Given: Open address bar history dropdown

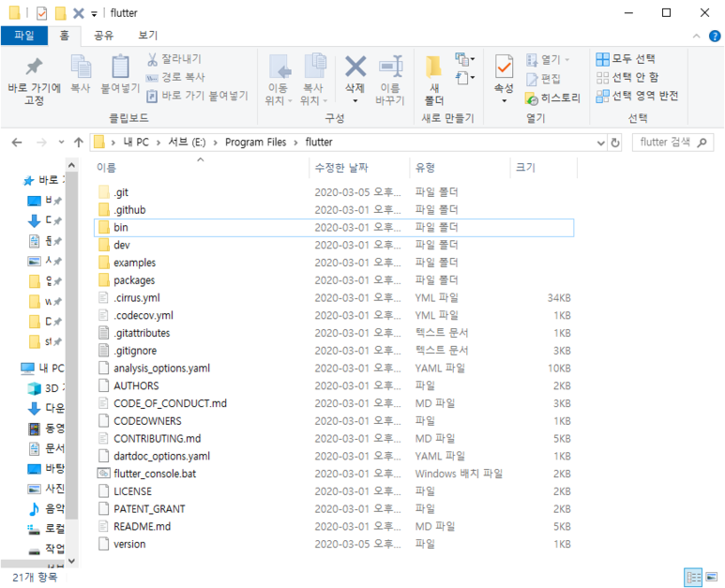Looking at the screenshot, I should 600,143.
